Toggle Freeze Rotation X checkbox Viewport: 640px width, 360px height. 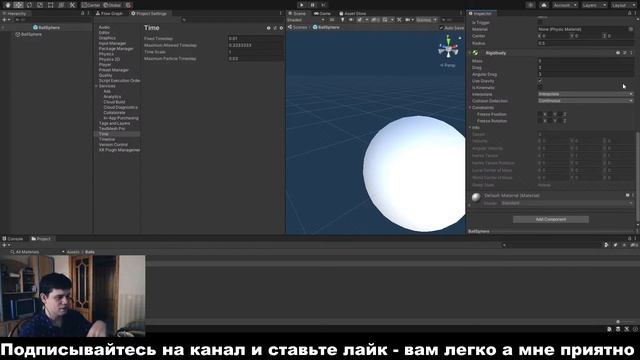pyautogui.click(x=540, y=121)
